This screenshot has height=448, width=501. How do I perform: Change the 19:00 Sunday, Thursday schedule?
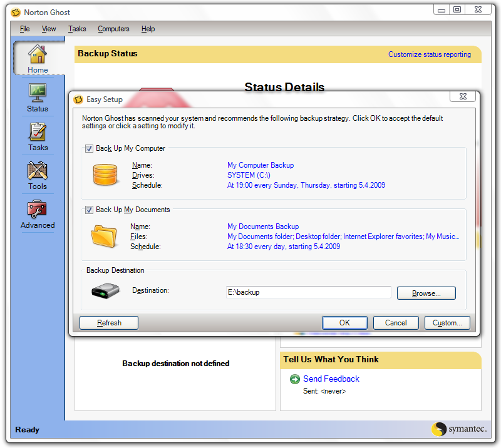click(x=306, y=185)
